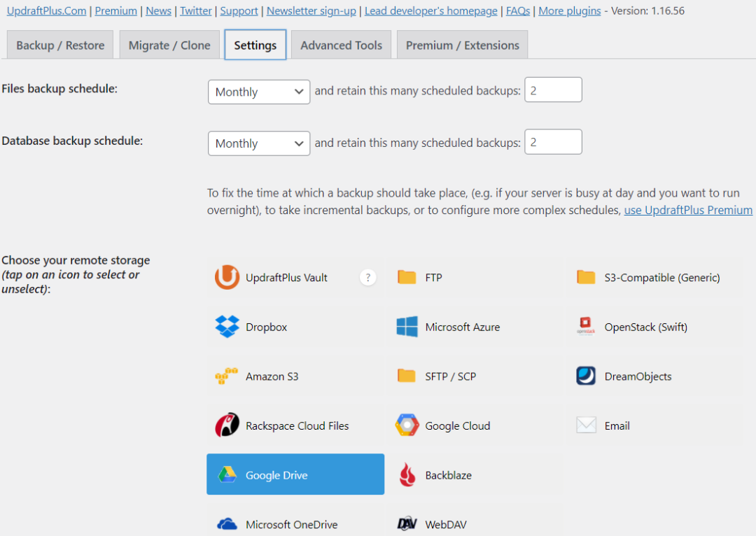Open the FAQs link
Image resolution: width=756 pixels, height=536 pixels.
518,10
